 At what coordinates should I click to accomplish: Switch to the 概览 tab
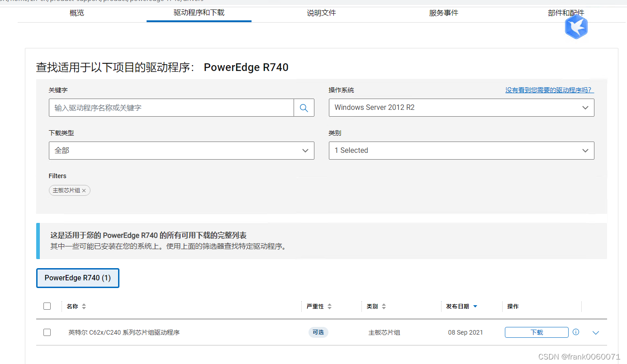coord(77,13)
